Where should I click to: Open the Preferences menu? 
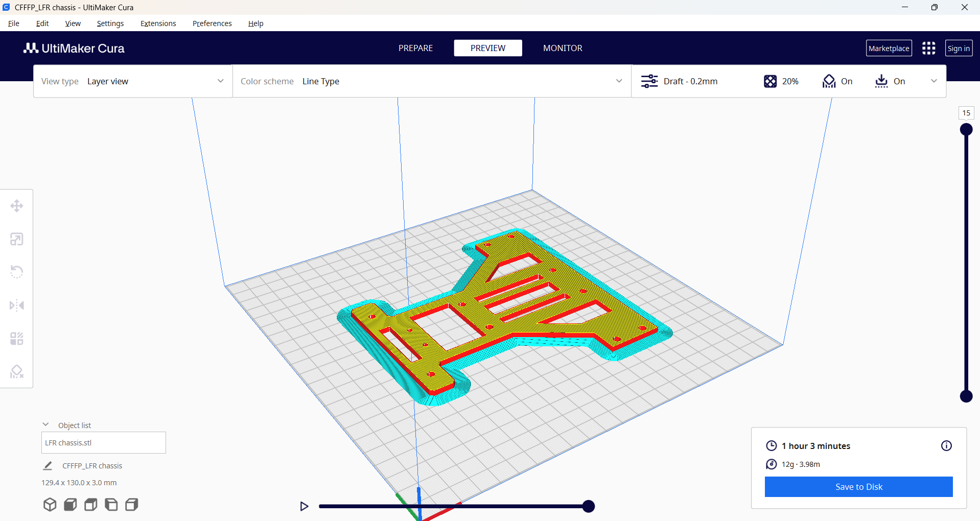click(212, 23)
